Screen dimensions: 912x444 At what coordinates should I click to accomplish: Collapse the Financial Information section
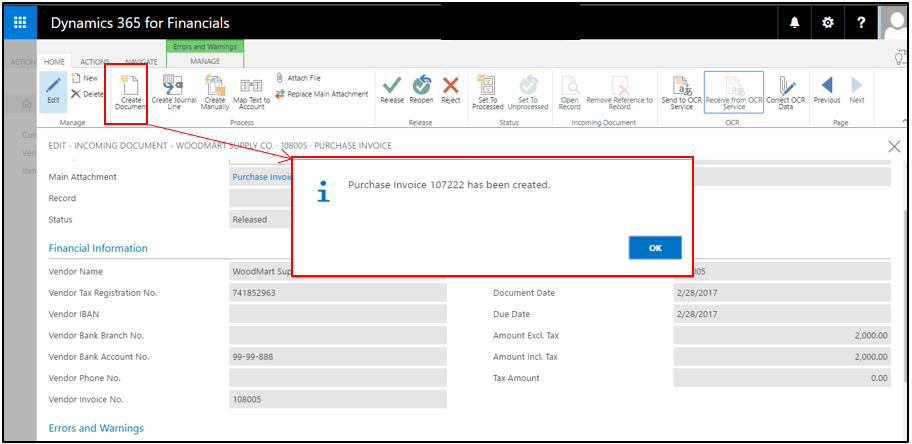98,248
